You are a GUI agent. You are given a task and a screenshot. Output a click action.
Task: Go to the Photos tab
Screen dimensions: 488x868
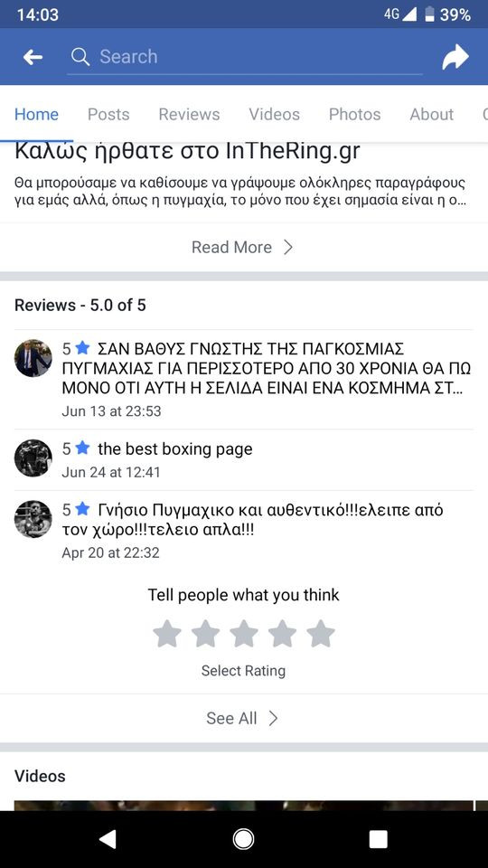(x=354, y=114)
